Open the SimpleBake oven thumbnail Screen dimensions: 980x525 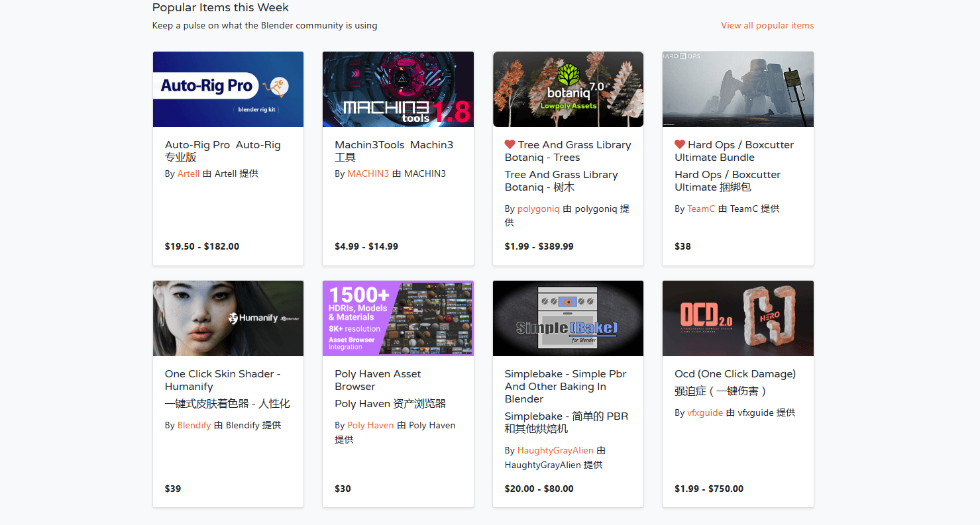tap(568, 318)
